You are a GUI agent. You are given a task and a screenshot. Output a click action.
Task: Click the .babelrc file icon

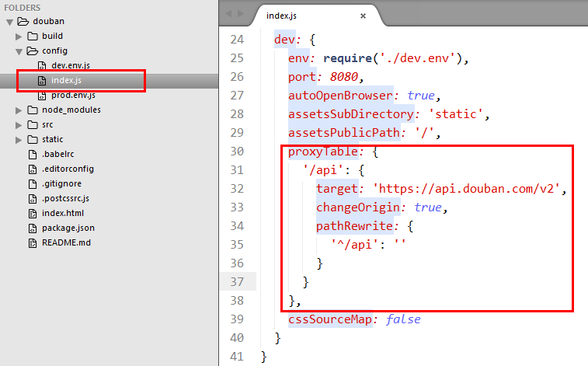pyautogui.click(x=33, y=154)
